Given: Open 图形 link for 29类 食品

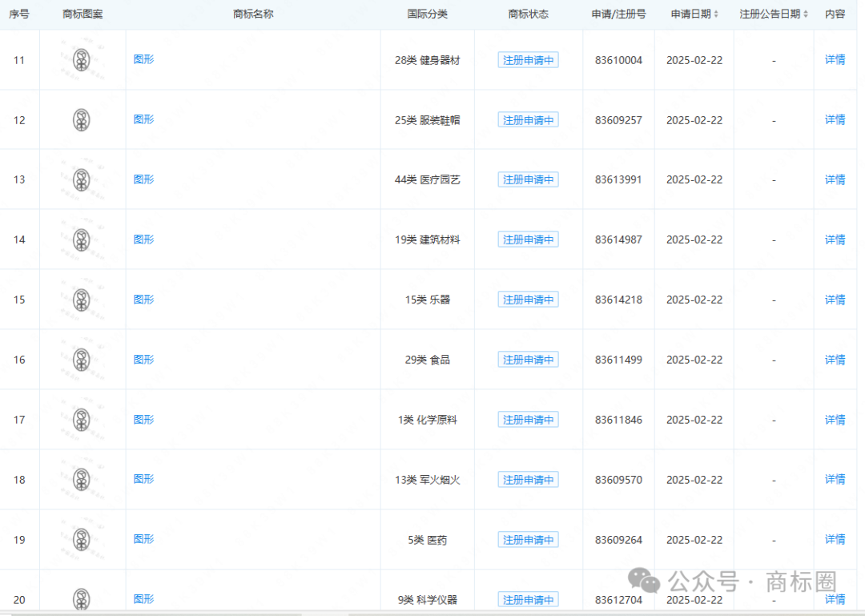Looking at the screenshot, I should coord(143,360).
